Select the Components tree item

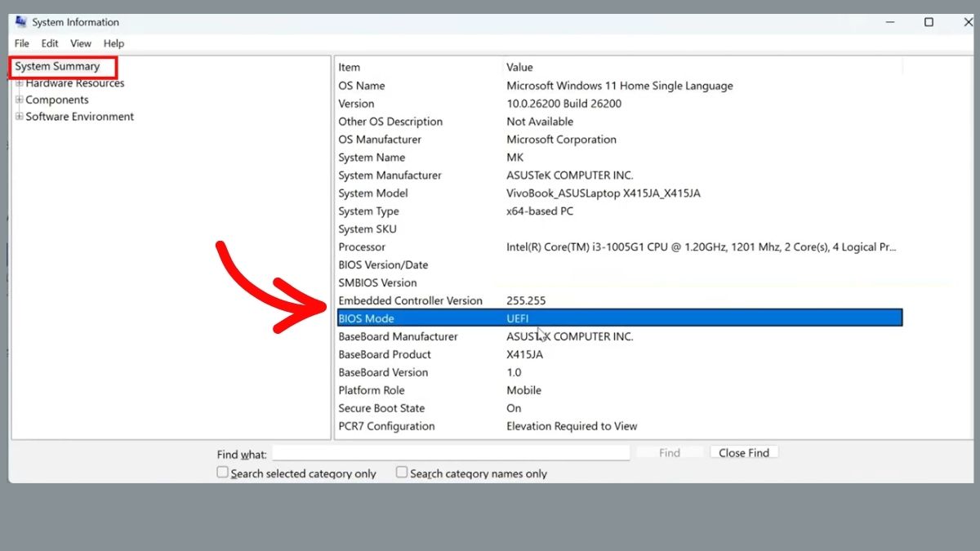[57, 100]
